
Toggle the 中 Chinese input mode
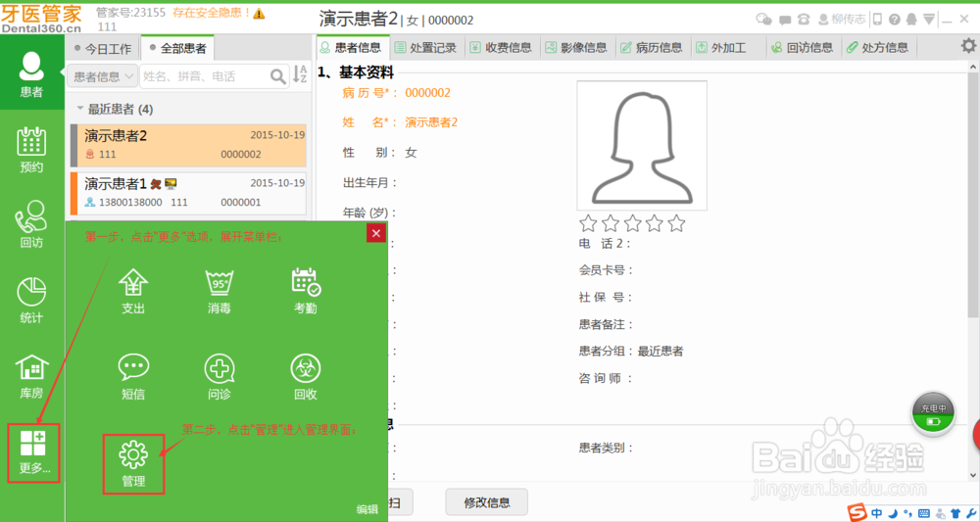click(877, 513)
